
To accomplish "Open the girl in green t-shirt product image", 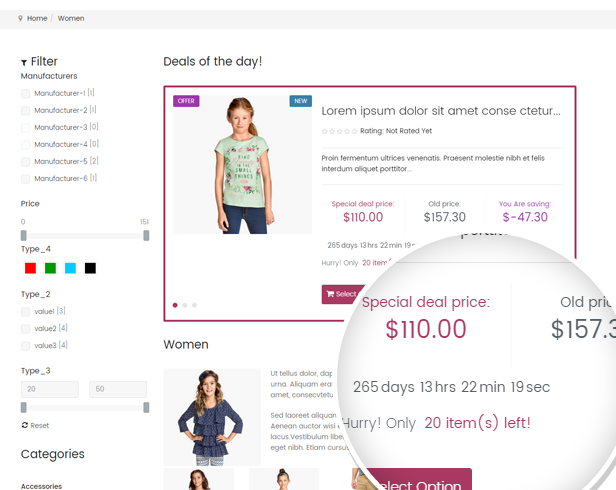I will (242, 165).
